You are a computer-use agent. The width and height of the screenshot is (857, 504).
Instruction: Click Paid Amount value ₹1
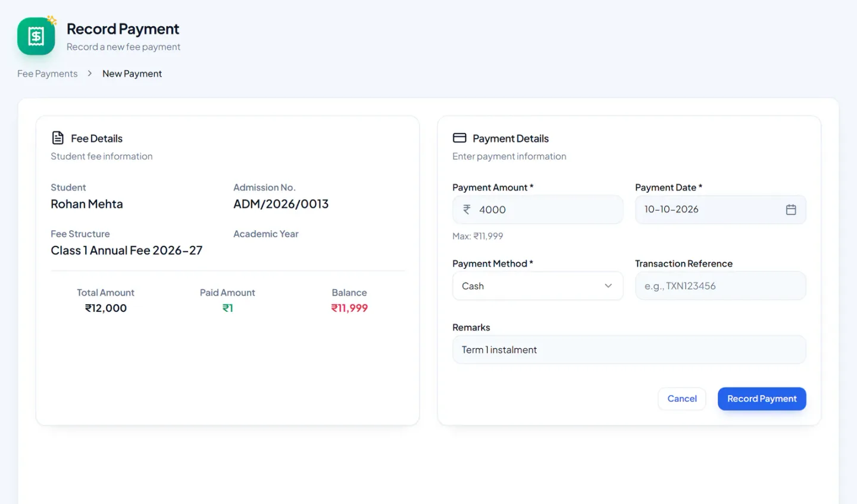pos(228,308)
